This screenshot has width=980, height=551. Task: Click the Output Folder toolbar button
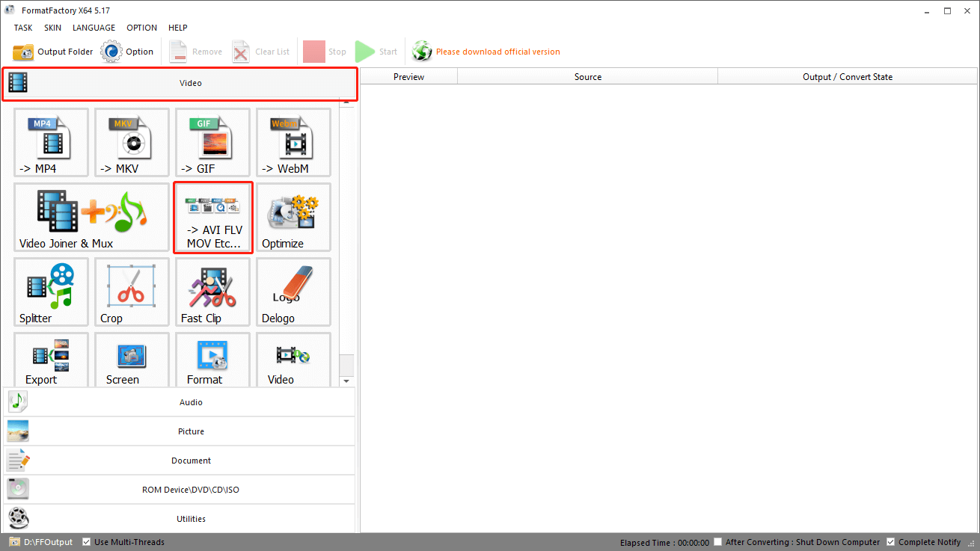[53, 52]
